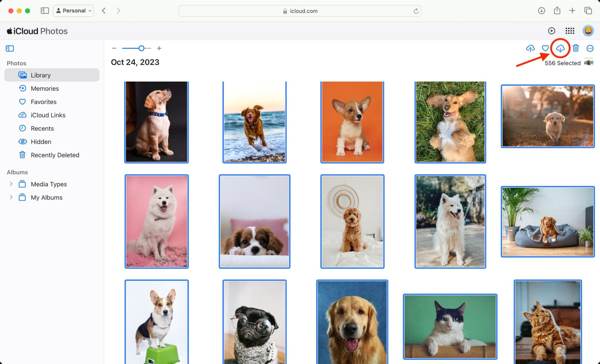Click the cloud download icon
Image resolution: width=600 pixels, height=364 pixels.
tap(560, 48)
